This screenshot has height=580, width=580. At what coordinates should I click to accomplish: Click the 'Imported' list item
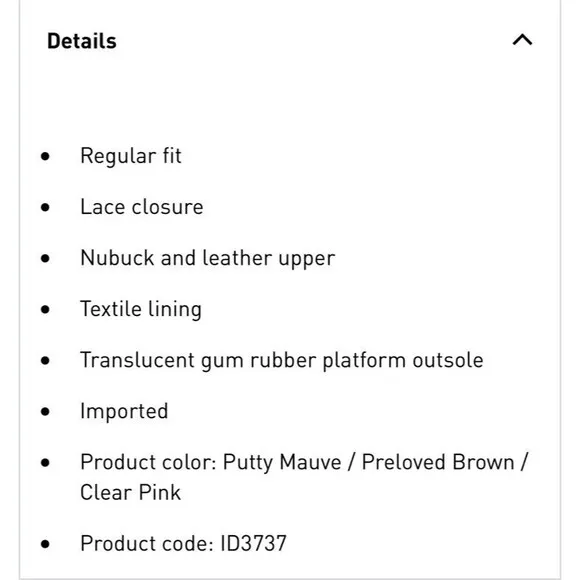(x=124, y=412)
